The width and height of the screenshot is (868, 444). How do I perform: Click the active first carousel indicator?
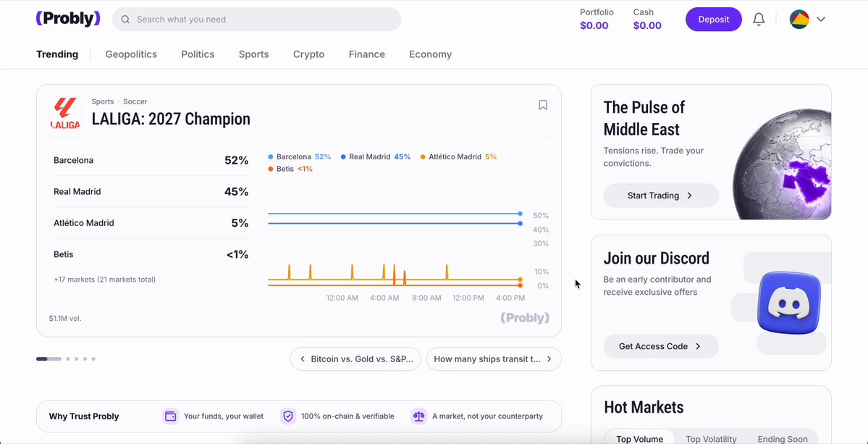tap(49, 359)
